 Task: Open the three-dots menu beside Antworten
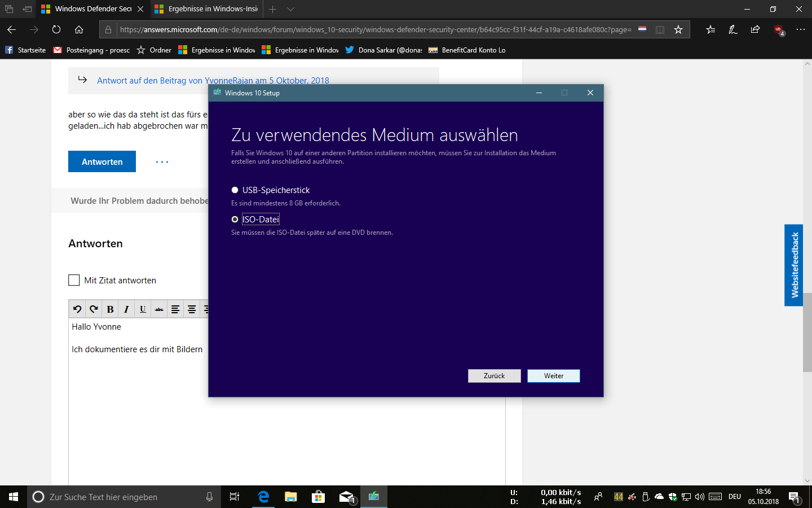pos(162,162)
